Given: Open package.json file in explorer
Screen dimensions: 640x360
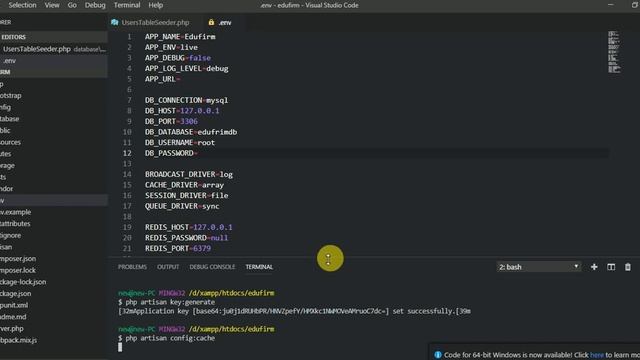Looking at the screenshot, I should pos(16,293).
